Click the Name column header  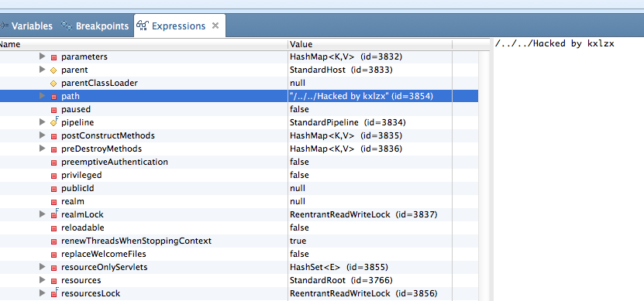(143, 44)
